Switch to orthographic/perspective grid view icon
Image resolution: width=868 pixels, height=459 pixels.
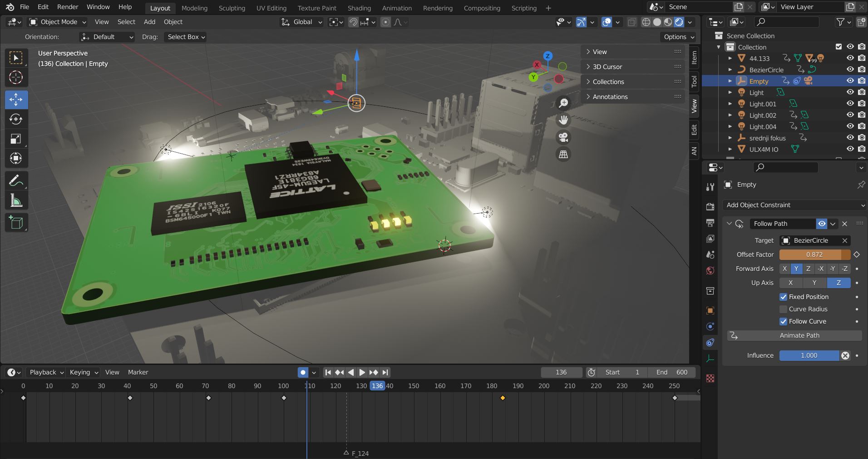coord(563,155)
